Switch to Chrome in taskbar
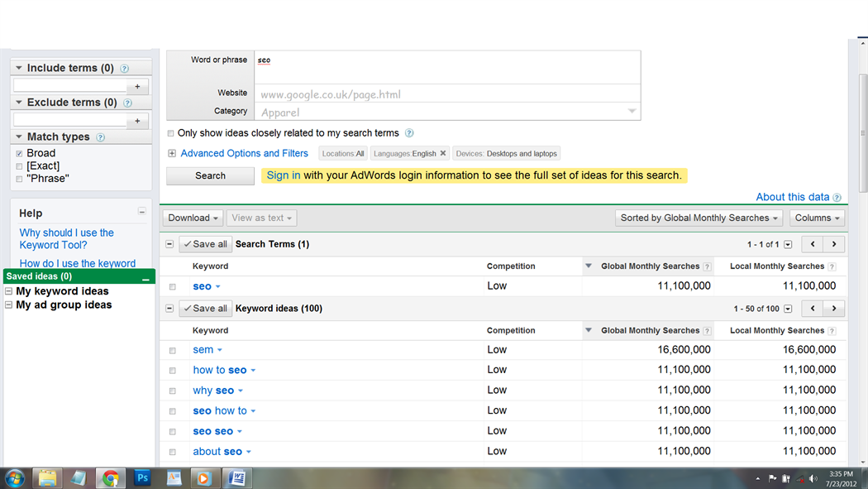The image size is (868, 489). [x=110, y=478]
